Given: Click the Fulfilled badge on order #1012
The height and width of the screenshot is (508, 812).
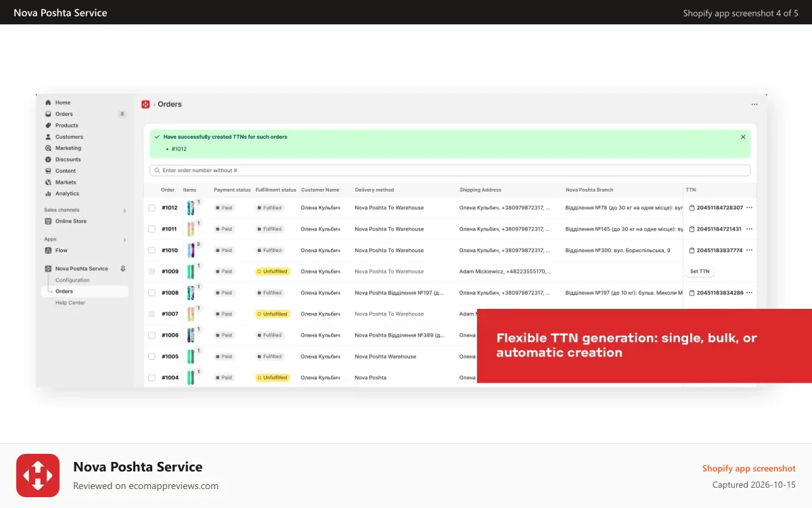Looking at the screenshot, I should [x=269, y=208].
